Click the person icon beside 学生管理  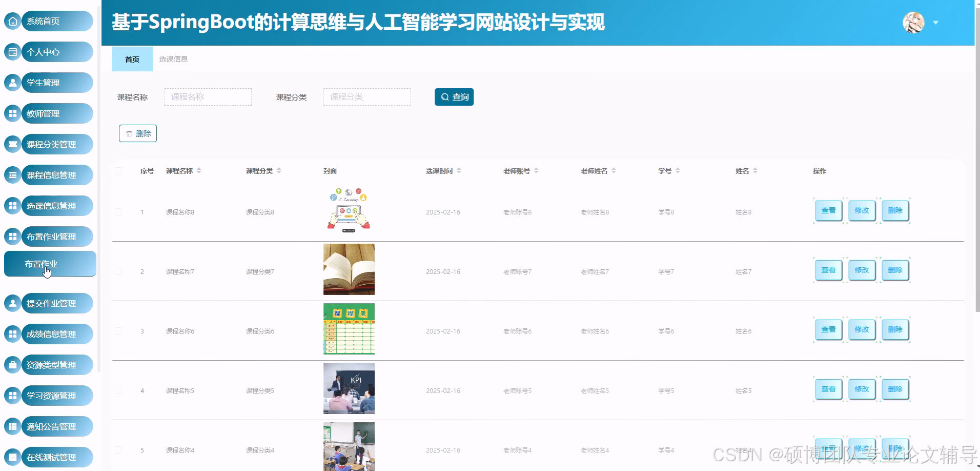13,83
